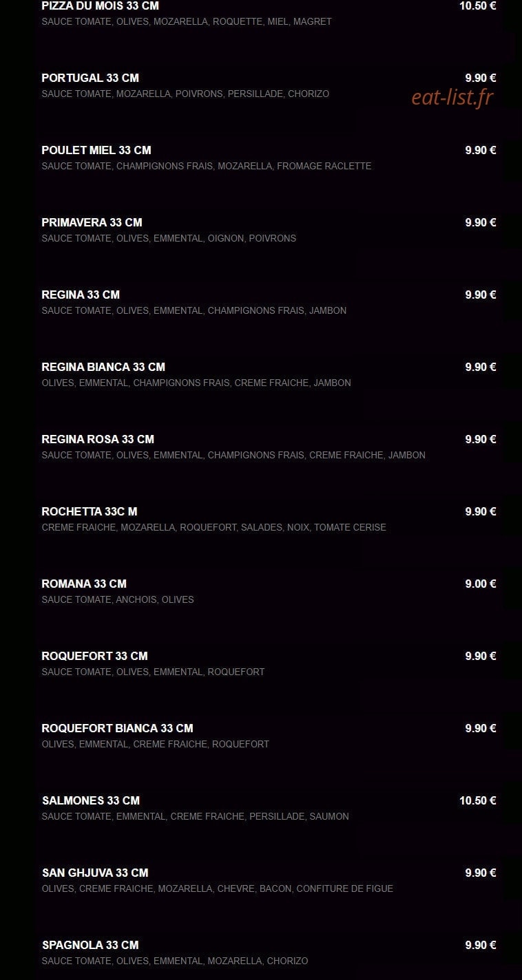Choose the Spagnola 33 cm item
The height and width of the screenshot is (980, 522).
click(90, 945)
